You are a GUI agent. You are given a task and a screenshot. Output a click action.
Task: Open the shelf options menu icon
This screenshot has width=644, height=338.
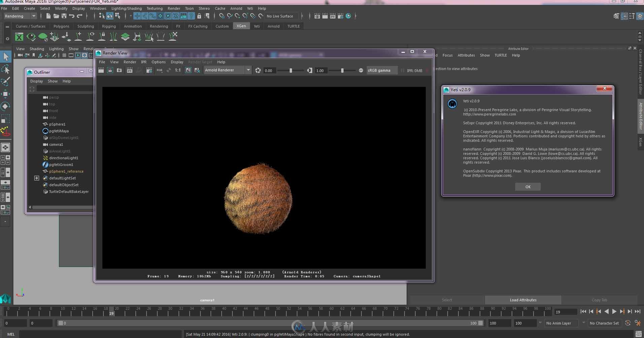tap(7, 39)
